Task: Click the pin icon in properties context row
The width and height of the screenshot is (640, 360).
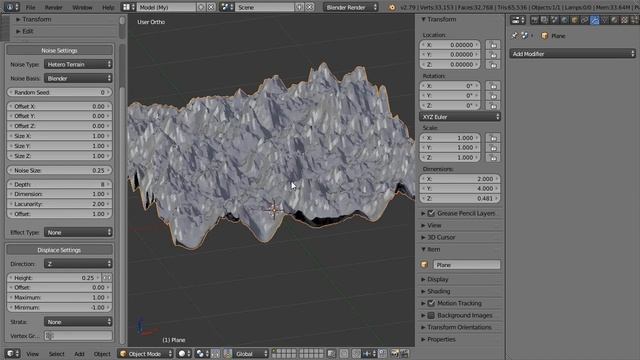Action: 515,36
